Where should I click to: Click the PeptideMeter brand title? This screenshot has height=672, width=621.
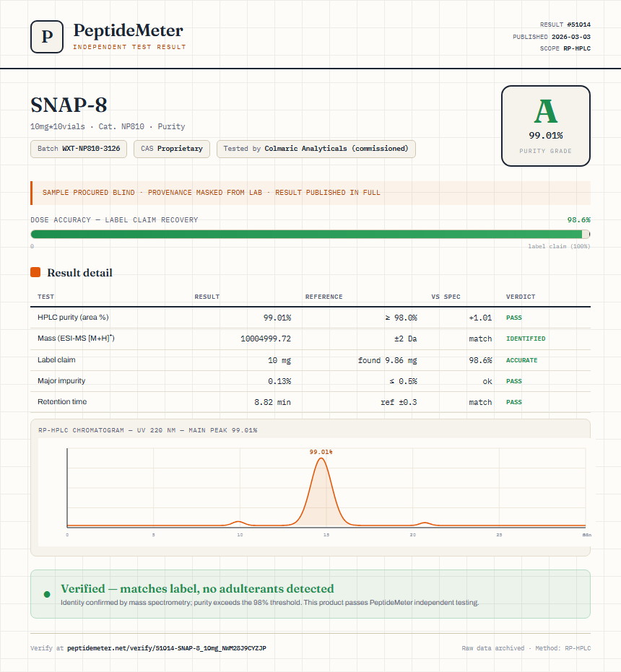click(x=129, y=31)
